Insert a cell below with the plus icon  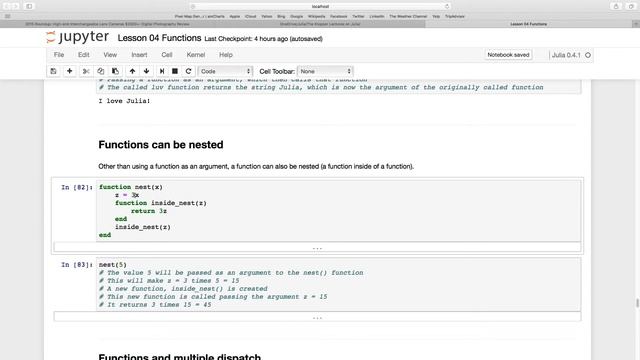(x=69, y=71)
